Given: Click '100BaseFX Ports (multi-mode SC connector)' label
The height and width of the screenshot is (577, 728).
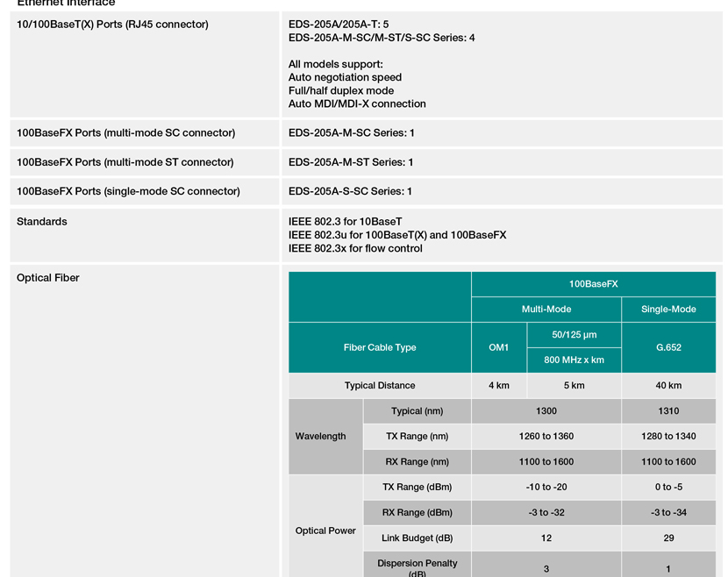Looking at the screenshot, I should click(x=125, y=132).
